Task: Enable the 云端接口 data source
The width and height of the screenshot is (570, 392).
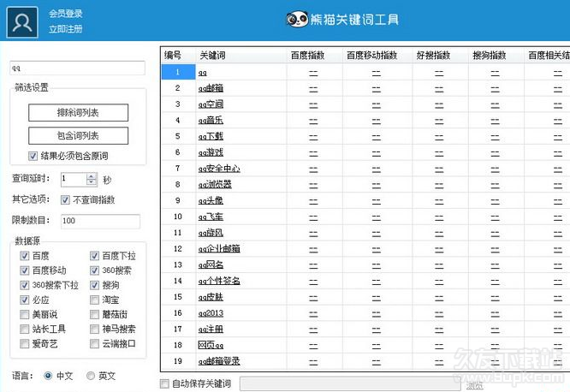Action: click(94, 343)
